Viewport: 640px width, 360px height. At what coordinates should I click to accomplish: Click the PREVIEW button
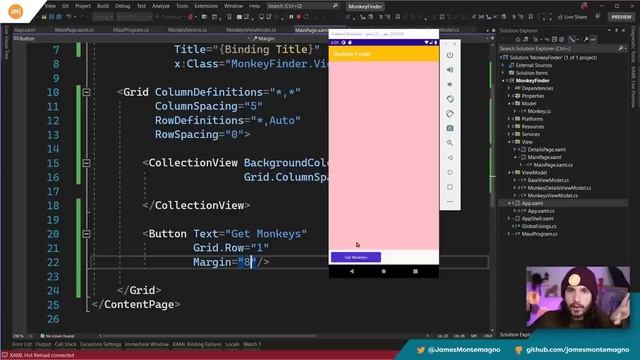point(621,17)
